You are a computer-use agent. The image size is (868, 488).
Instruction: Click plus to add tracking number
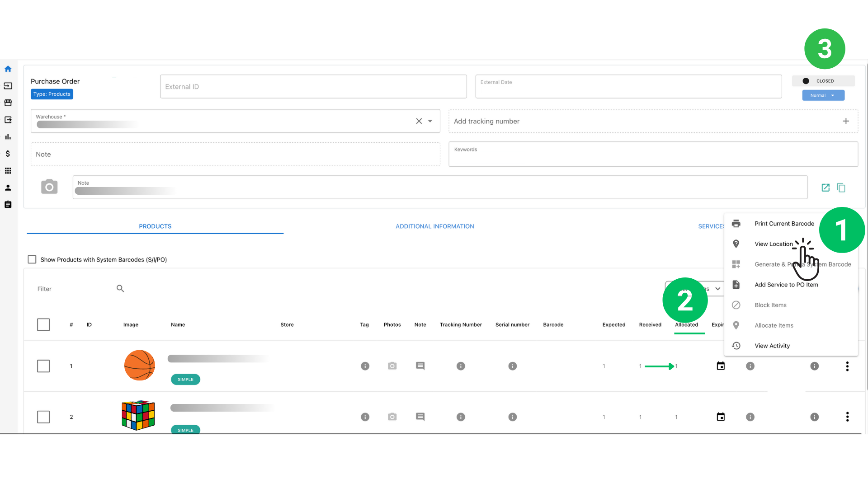coord(846,121)
